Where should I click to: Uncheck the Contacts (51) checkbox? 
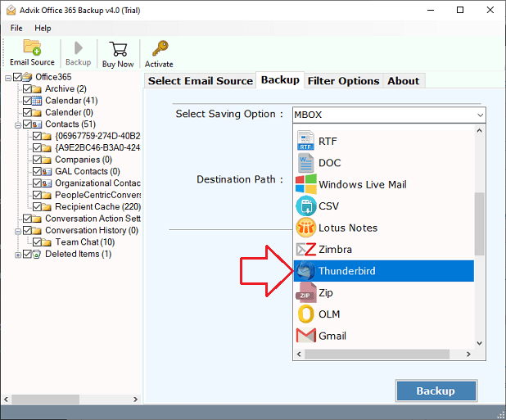(27, 124)
